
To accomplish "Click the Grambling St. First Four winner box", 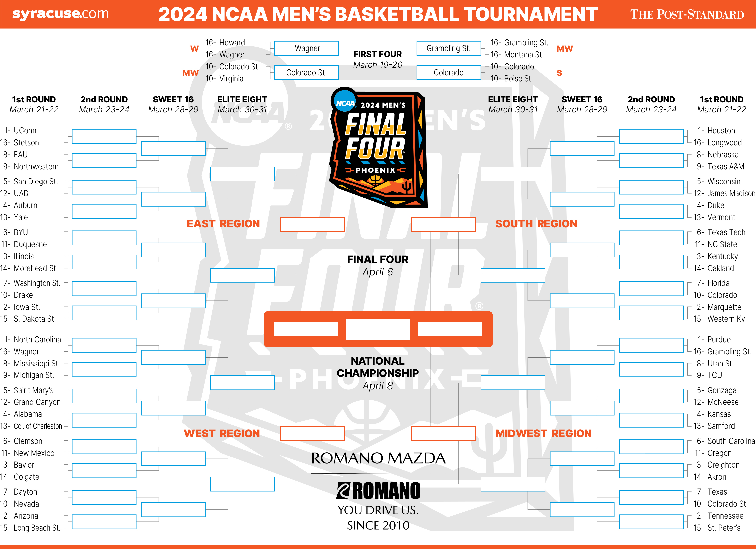I will click(x=449, y=48).
